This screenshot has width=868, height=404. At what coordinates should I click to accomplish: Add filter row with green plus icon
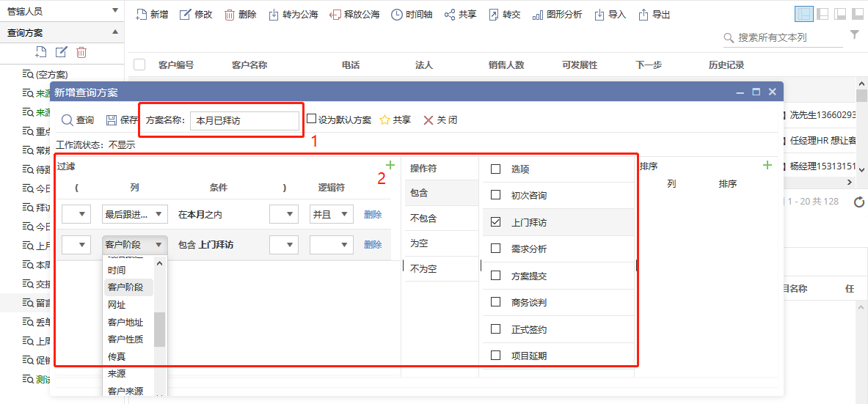[x=391, y=166]
